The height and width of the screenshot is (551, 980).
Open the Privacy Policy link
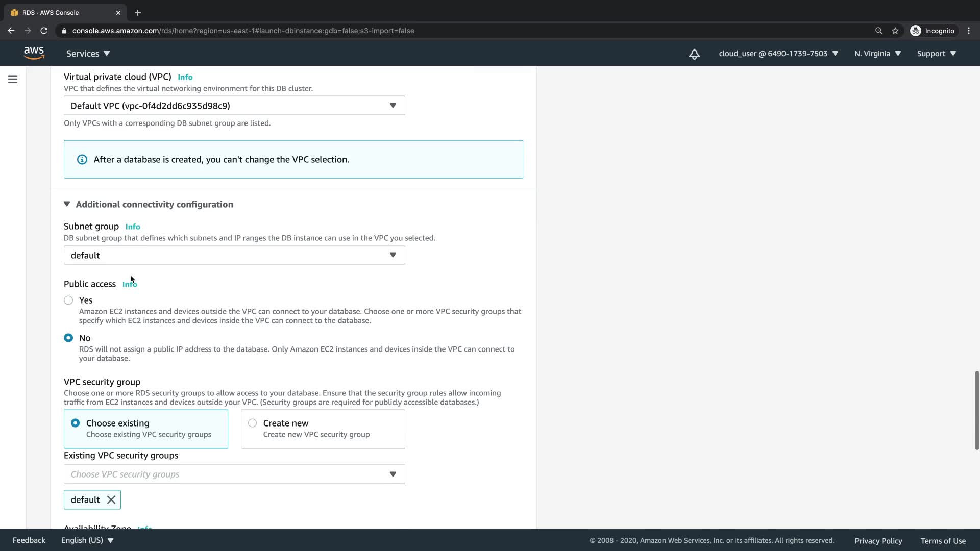[x=878, y=541]
